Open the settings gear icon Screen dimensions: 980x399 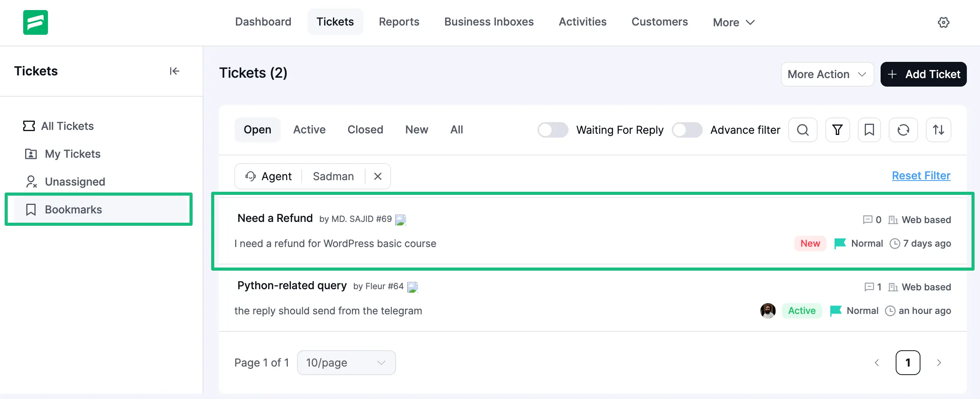[x=944, y=22]
